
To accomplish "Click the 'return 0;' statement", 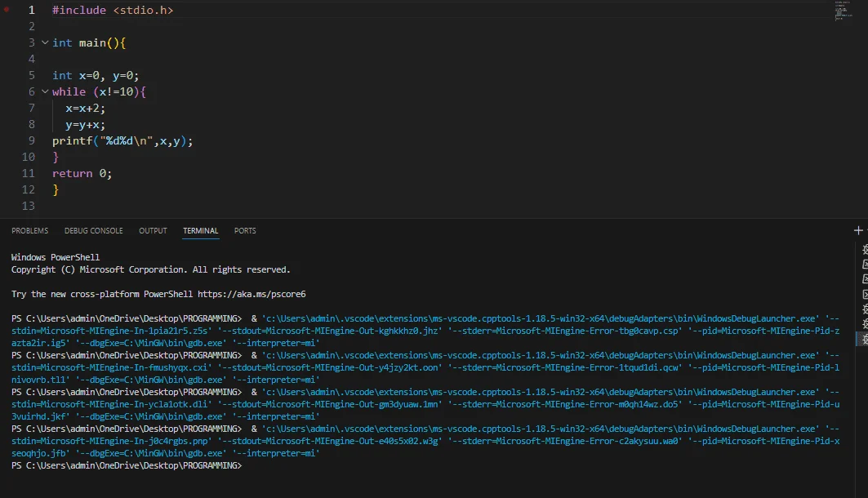I will pos(82,173).
